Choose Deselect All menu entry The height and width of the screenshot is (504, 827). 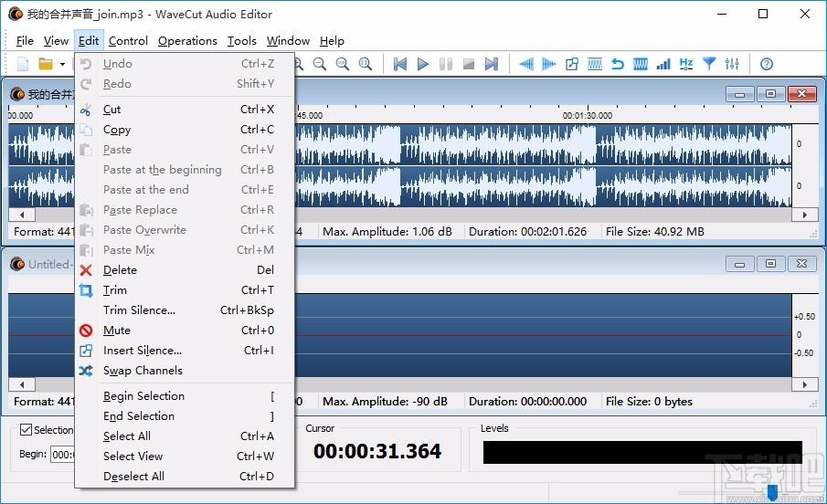point(185,476)
